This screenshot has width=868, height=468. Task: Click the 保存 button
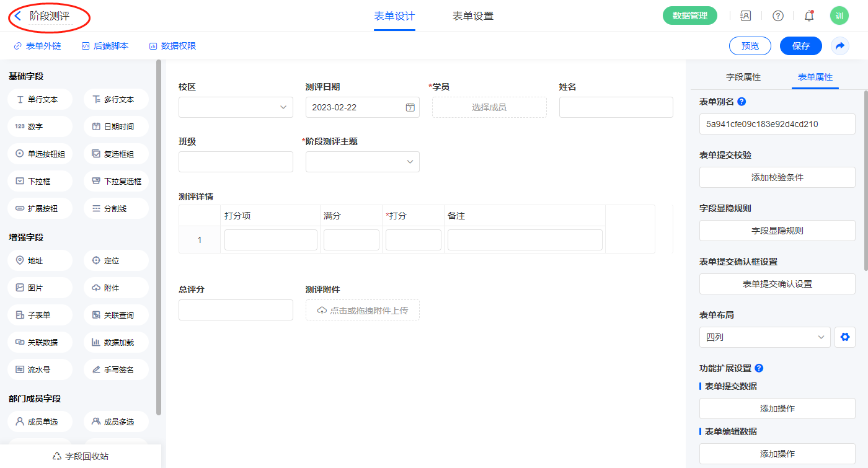800,46
